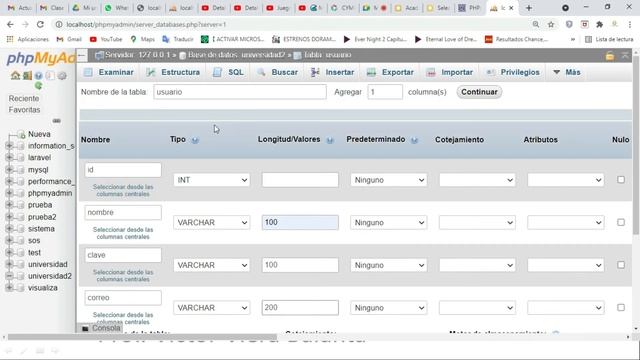Viewport: 640px width, 360px height.
Task: Open the Exportar tab
Action: point(390,72)
